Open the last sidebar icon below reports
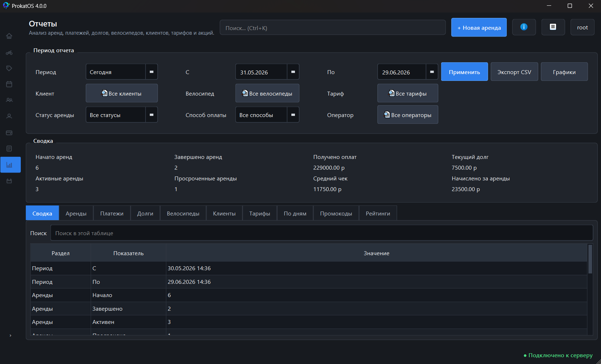Screen dimensions: 601x364 click(x=9, y=181)
